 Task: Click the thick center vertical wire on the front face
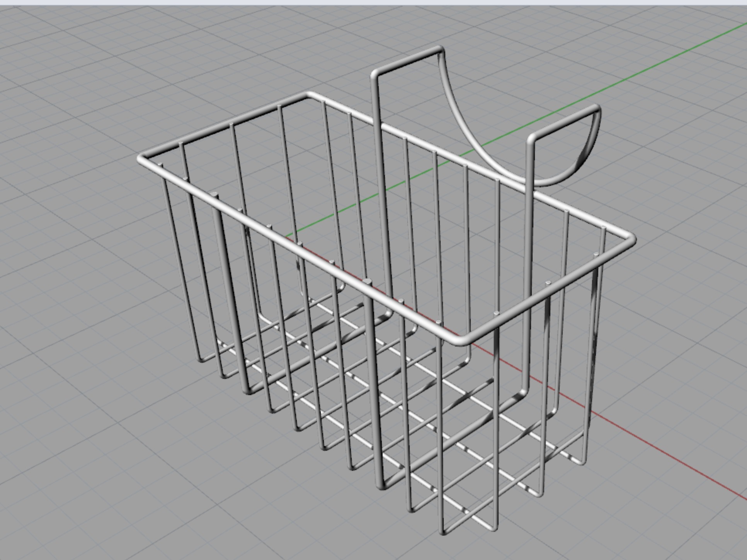click(x=374, y=382)
